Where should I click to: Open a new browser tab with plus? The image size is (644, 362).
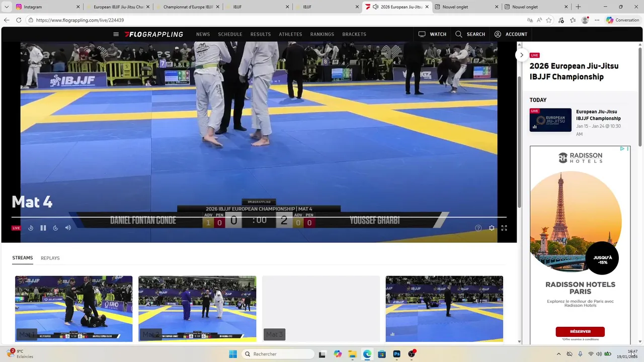point(578,7)
